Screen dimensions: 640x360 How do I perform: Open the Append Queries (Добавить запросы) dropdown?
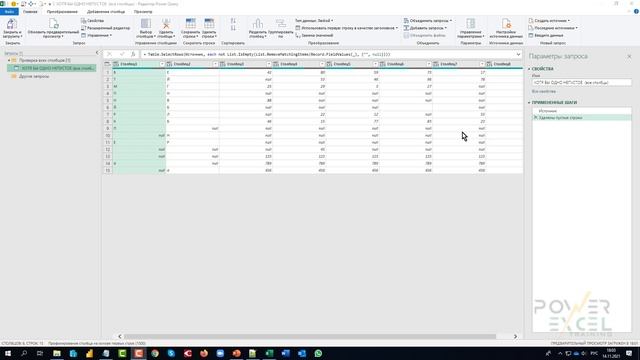coord(425,28)
